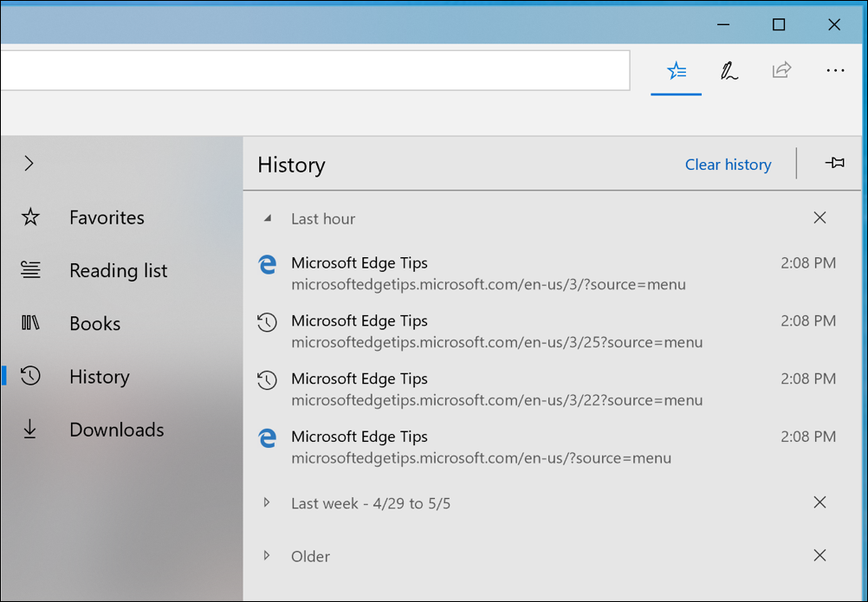Open the Settings and more ellipsis
This screenshot has height=602, width=868.
(x=835, y=70)
